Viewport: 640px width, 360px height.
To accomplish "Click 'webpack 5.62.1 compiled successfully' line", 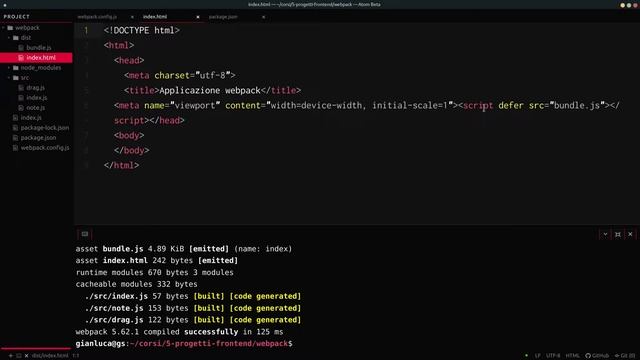I will [179, 332].
